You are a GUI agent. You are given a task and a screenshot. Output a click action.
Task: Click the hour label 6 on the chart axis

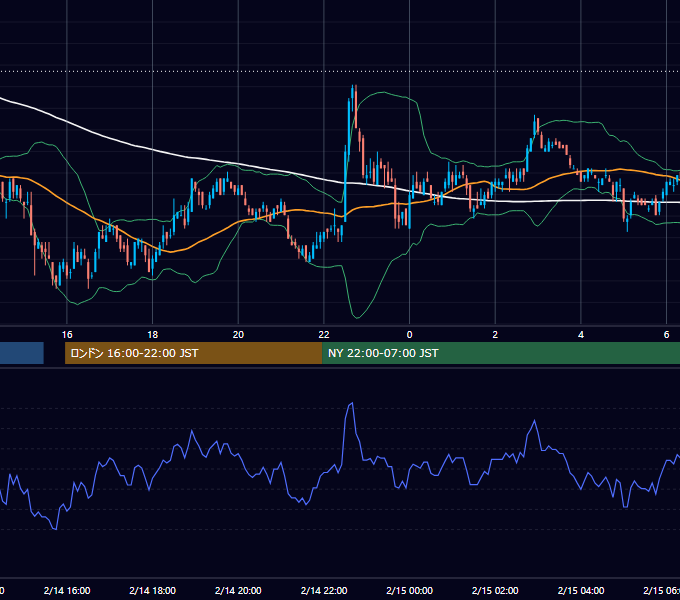pos(667,335)
